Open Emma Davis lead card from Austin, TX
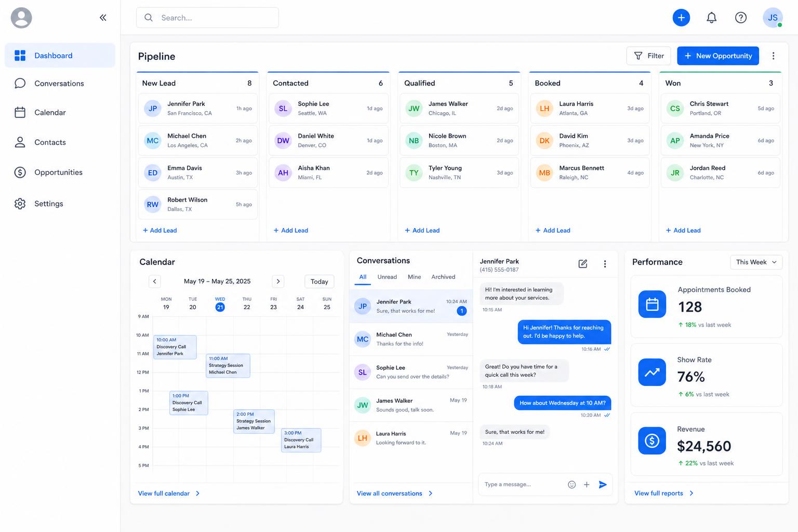The width and height of the screenshot is (798, 532). coord(197,173)
